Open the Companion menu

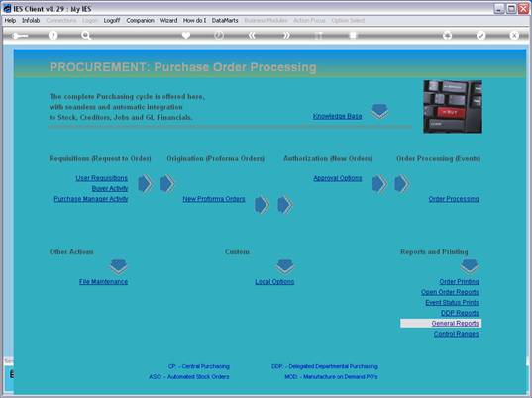tap(140, 21)
